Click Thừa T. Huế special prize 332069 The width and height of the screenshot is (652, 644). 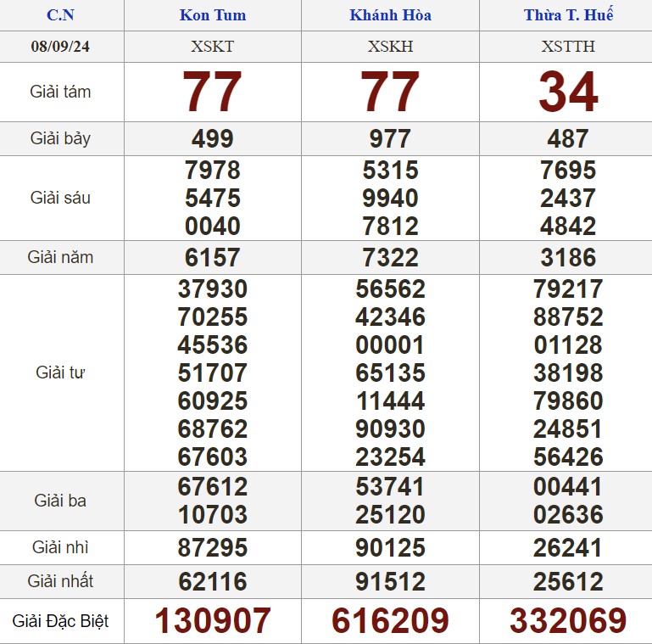tap(568, 621)
